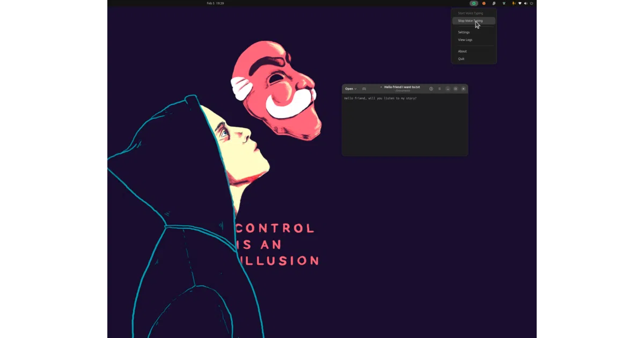Click the new tab icon in text editor
The image size is (644, 338).
(364, 89)
